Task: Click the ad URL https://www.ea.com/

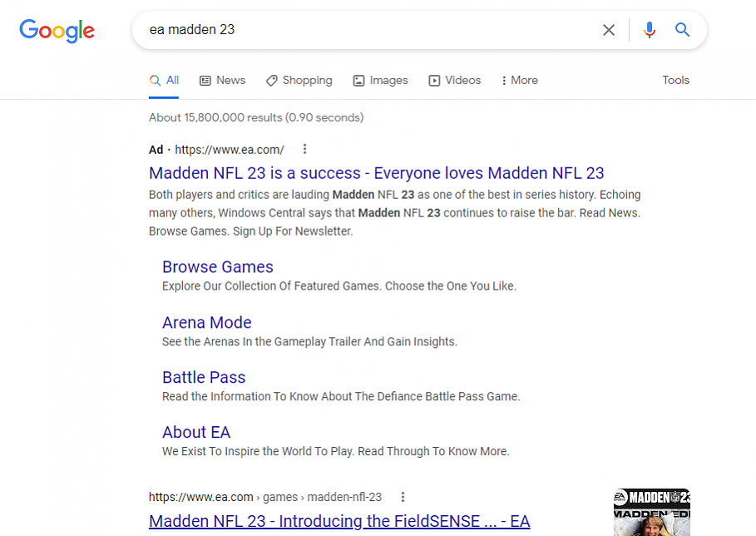Action: pos(230,150)
